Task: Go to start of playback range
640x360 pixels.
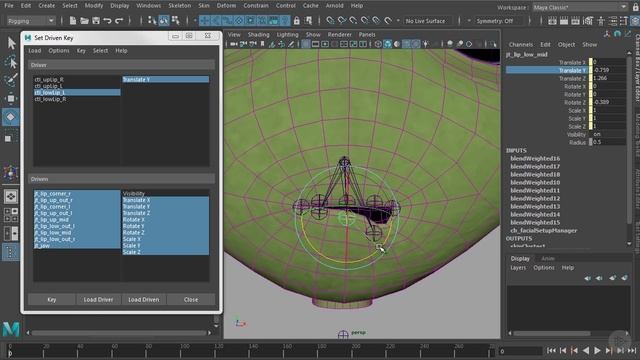Action: (551, 350)
